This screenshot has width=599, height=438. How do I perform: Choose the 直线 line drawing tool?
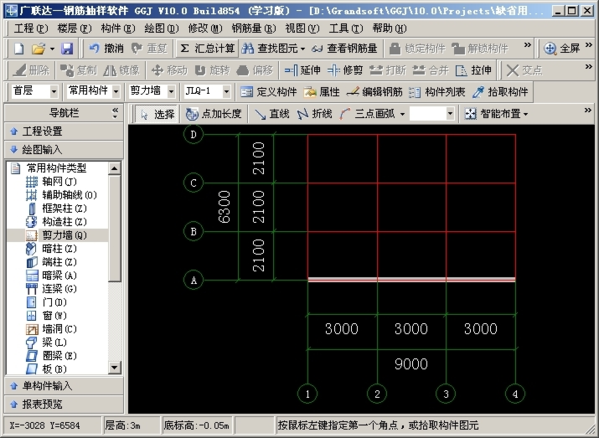click(x=272, y=114)
